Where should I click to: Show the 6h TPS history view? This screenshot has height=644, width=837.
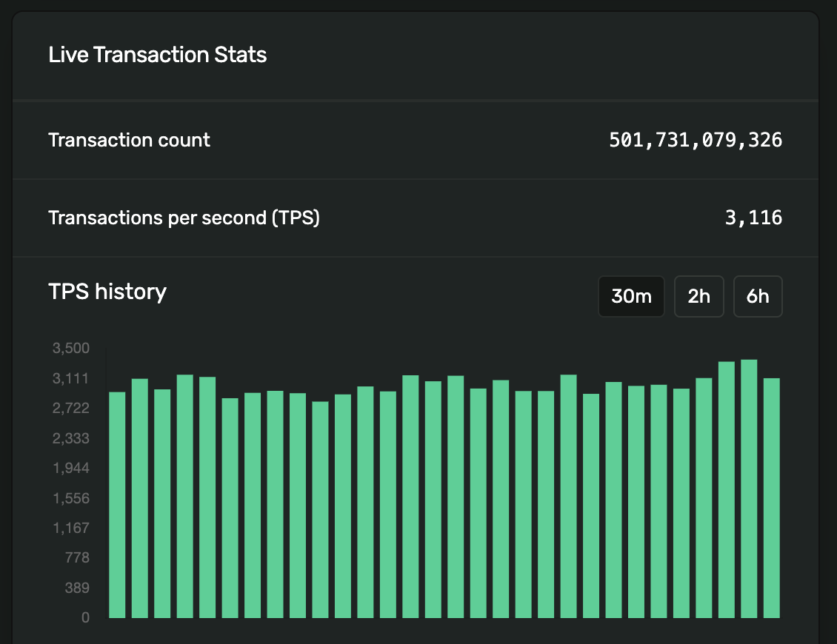pyautogui.click(x=757, y=297)
